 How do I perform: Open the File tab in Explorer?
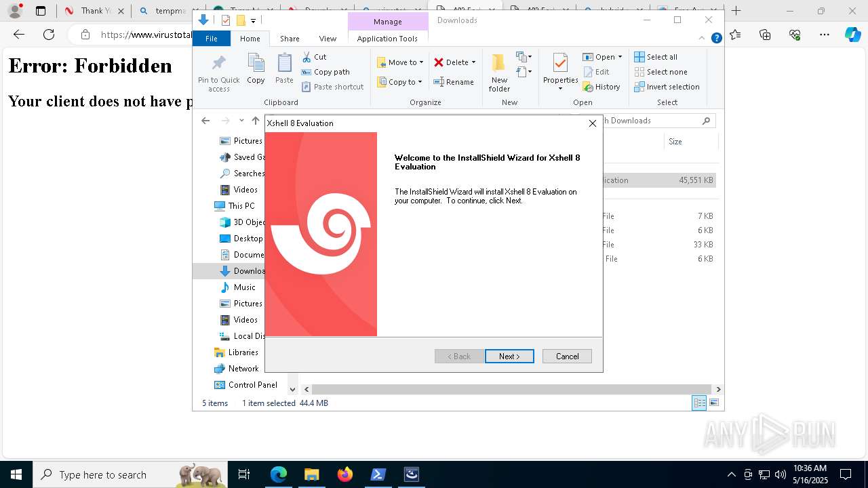pyautogui.click(x=212, y=39)
